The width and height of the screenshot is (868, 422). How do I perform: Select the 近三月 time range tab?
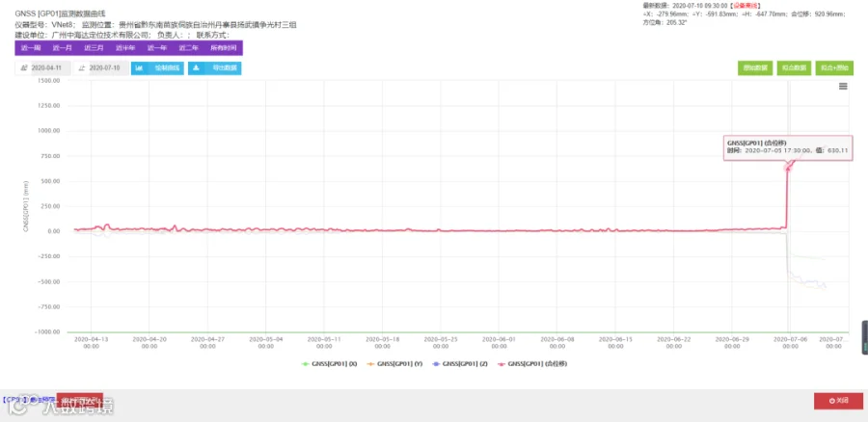(95, 48)
